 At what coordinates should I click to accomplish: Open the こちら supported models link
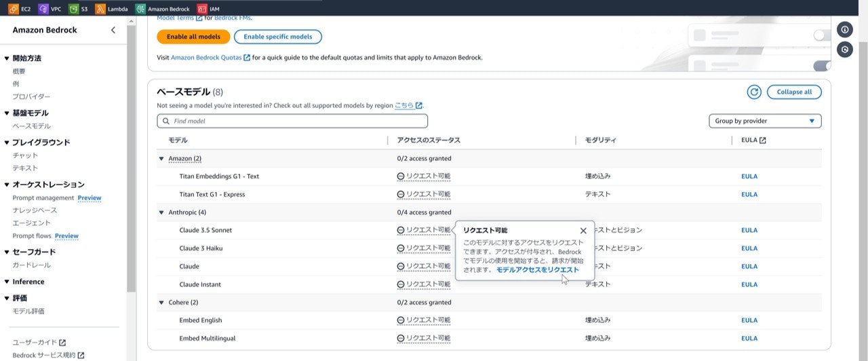pos(409,105)
